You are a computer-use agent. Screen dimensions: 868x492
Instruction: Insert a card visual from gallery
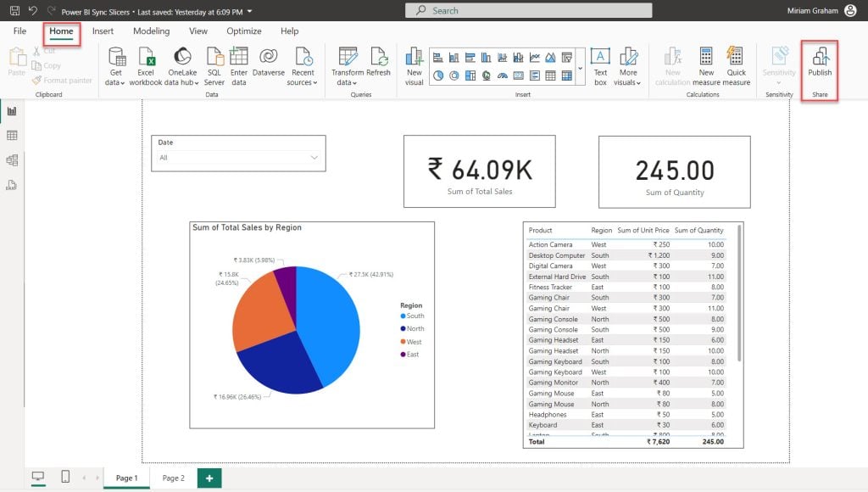[519, 75]
